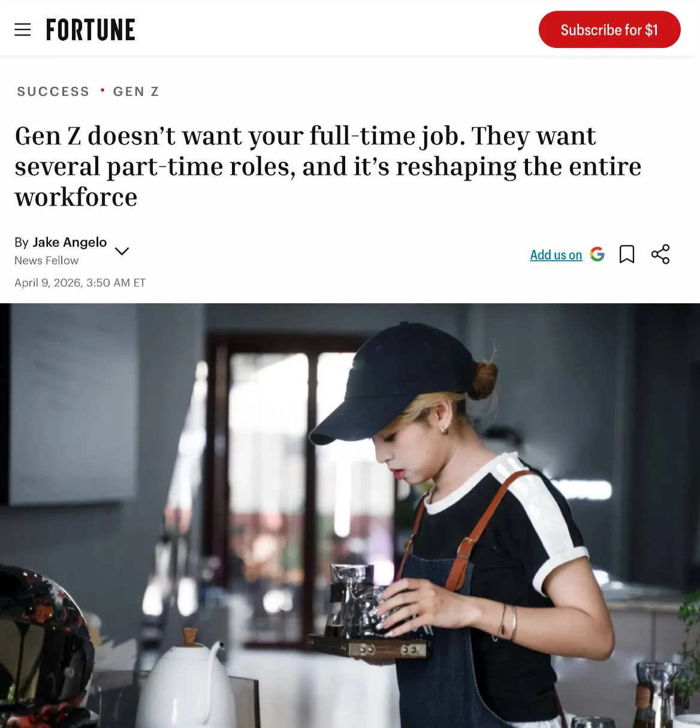Open author Jake Angelo's profile
700x728 pixels.
(x=70, y=242)
